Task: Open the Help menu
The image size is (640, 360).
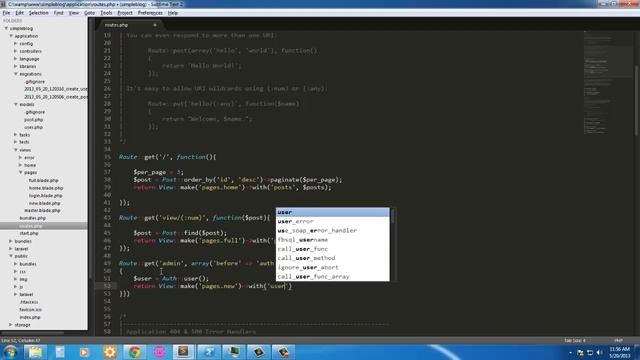Action: [x=173, y=13]
